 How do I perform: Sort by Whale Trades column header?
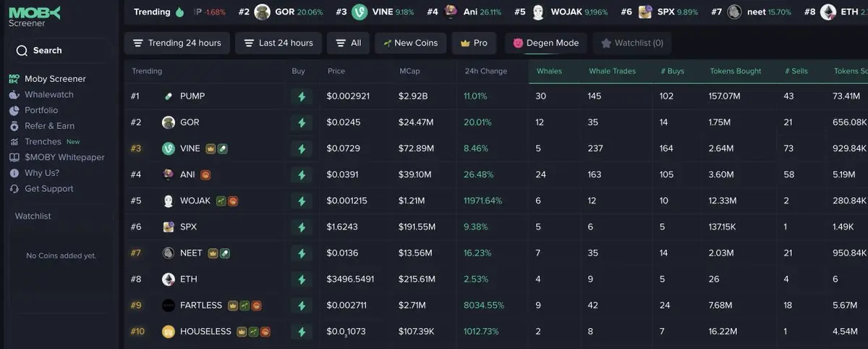pyautogui.click(x=612, y=71)
